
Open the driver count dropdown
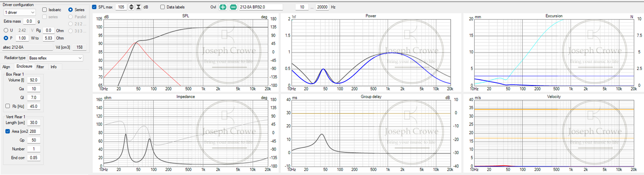tap(19, 12)
